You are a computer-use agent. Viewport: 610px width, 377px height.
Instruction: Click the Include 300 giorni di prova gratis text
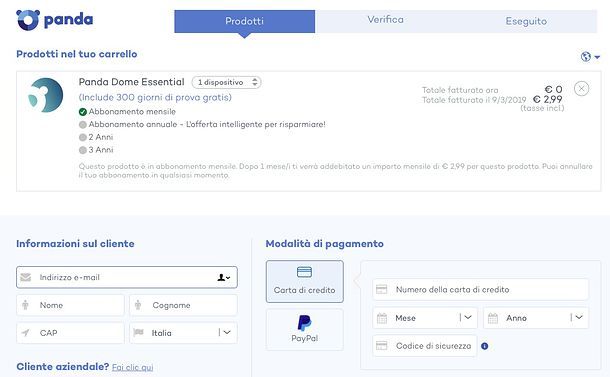point(155,97)
